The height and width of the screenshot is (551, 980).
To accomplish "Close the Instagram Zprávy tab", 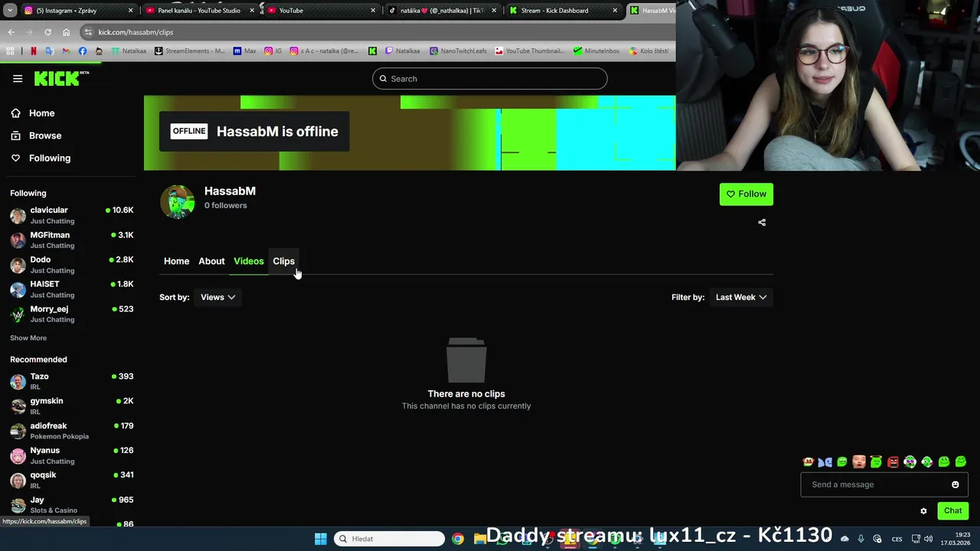I will (130, 11).
